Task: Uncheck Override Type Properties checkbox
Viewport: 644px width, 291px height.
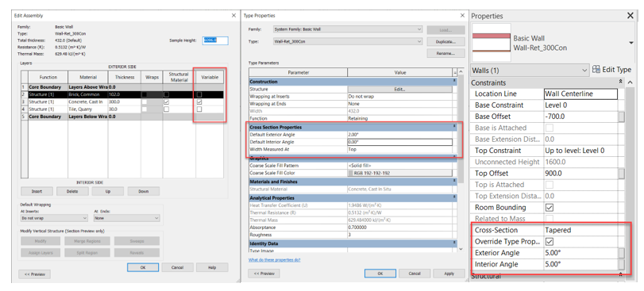Action: pyautogui.click(x=550, y=241)
